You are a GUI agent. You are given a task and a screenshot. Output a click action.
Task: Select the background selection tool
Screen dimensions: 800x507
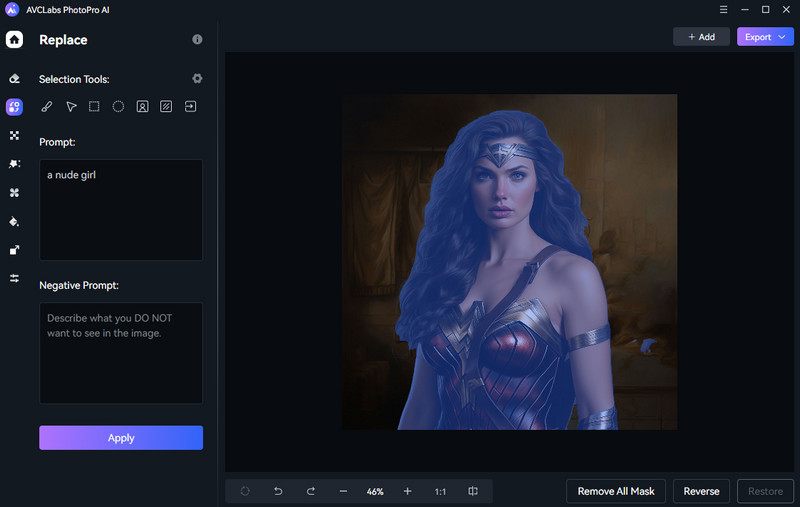coord(166,106)
